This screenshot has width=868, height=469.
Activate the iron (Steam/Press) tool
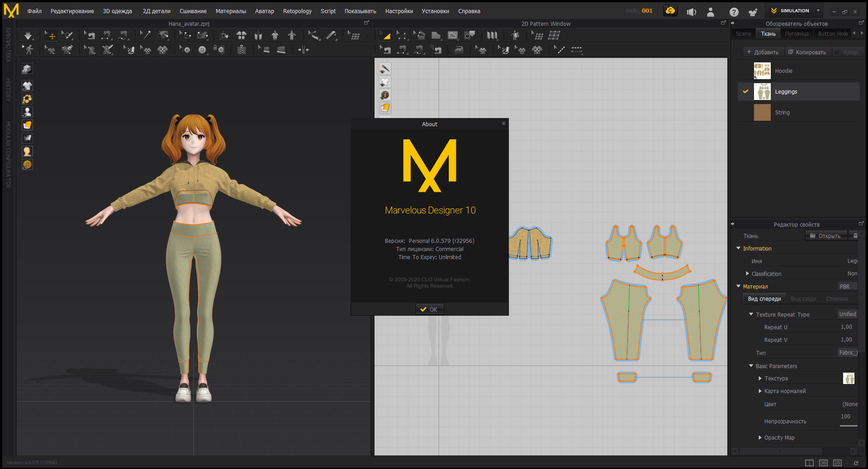pos(459,50)
